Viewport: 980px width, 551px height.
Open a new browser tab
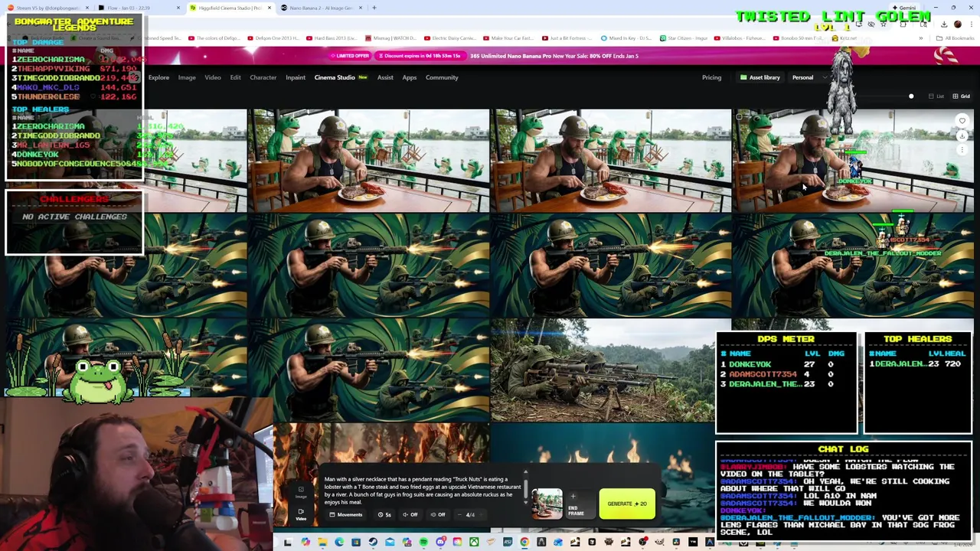(x=374, y=8)
